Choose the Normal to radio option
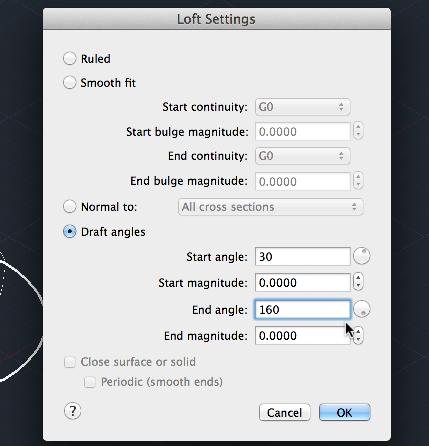The image size is (429, 446). click(70, 207)
